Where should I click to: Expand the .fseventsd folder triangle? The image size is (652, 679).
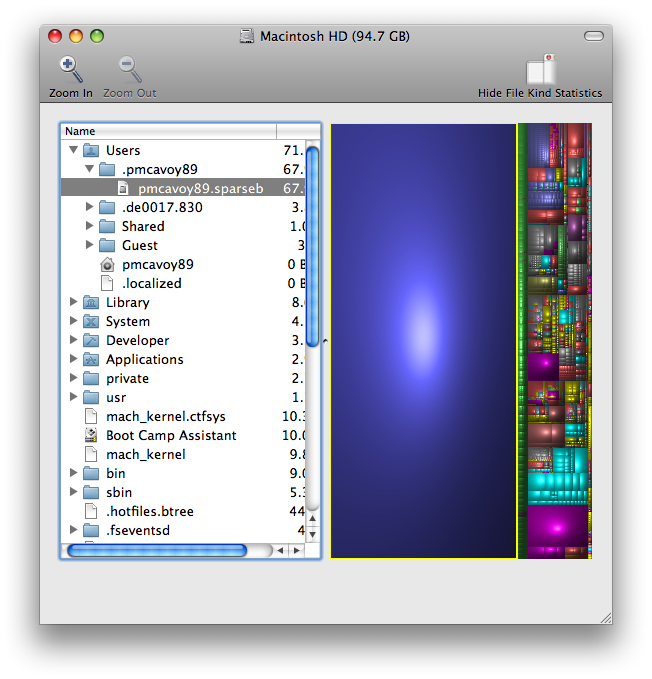(74, 530)
